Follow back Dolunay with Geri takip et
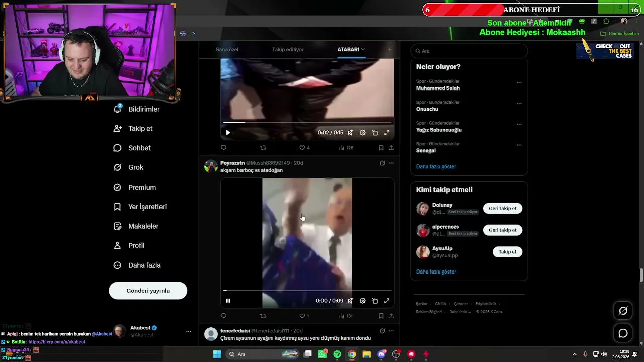Screen dimensions: 644x362 (x=503, y=208)
